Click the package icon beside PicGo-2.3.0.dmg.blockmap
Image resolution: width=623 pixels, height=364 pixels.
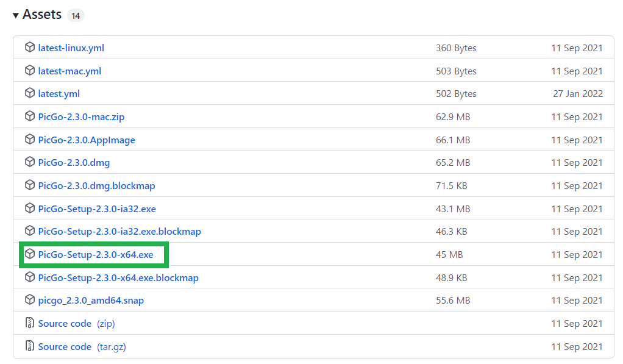pyautogui.click(x=30, y=185)
